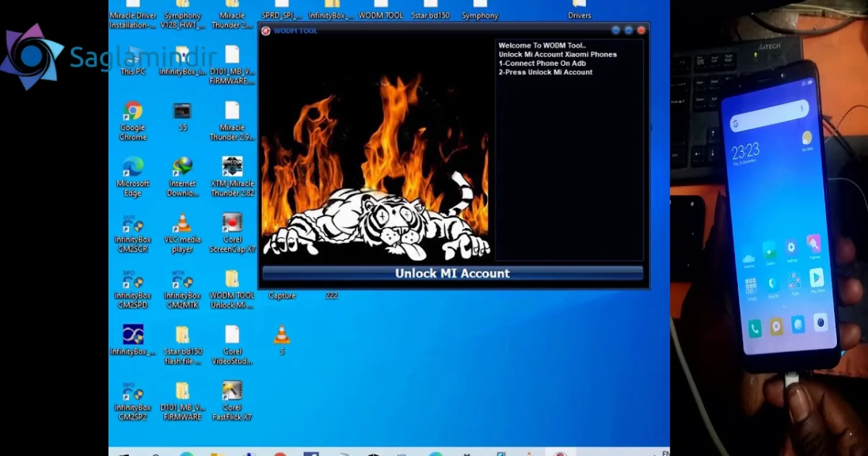Select Miracle Driver Installation desktop label

[x=132, y=20]
